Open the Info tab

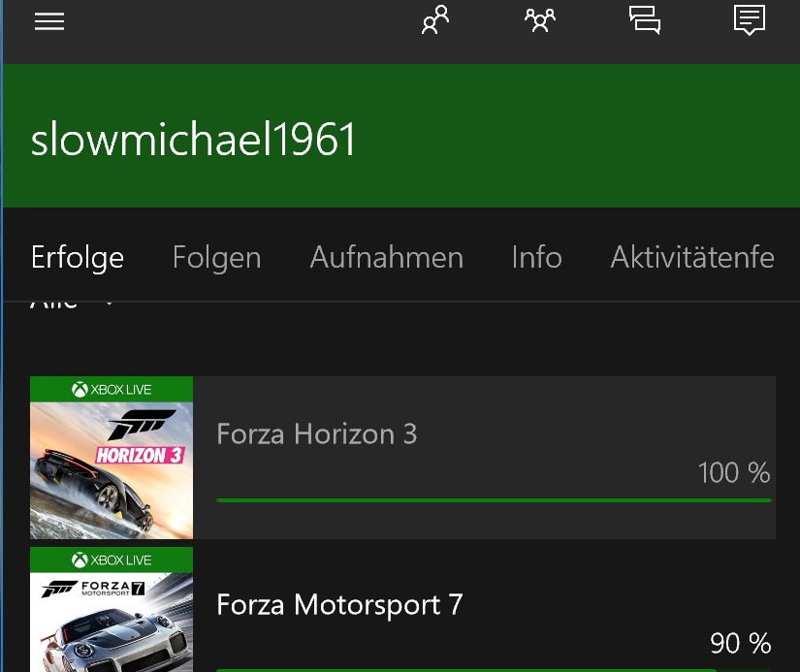point(537,257)
